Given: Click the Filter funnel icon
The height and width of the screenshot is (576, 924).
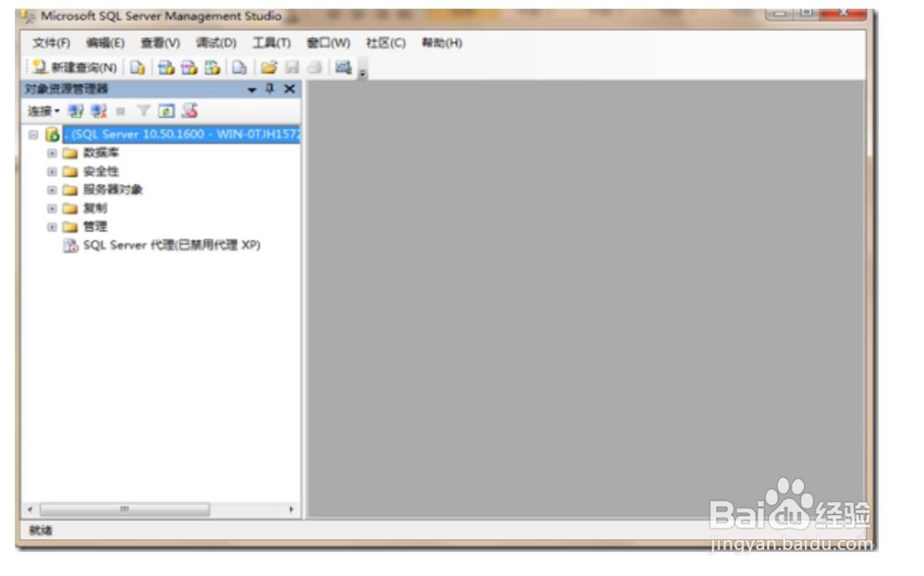Looking at the screenshot, I should (x=143, y=111).
